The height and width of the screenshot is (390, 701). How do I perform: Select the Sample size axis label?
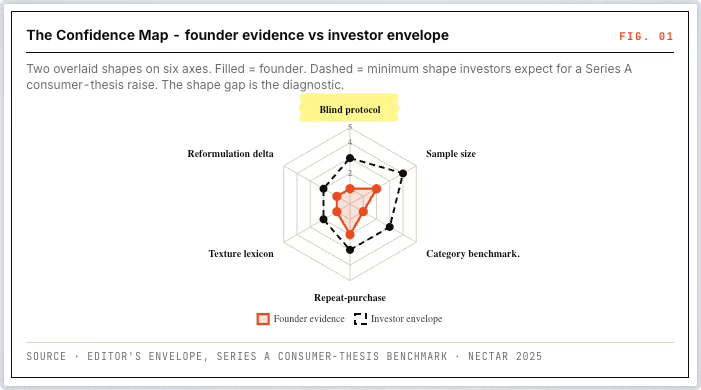click(x=451, y=153)
